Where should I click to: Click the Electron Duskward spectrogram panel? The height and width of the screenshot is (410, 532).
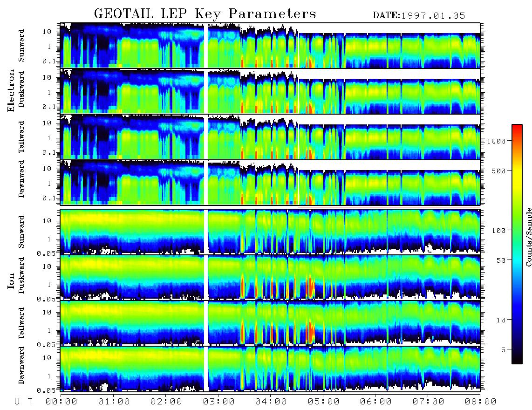[270, 91]
